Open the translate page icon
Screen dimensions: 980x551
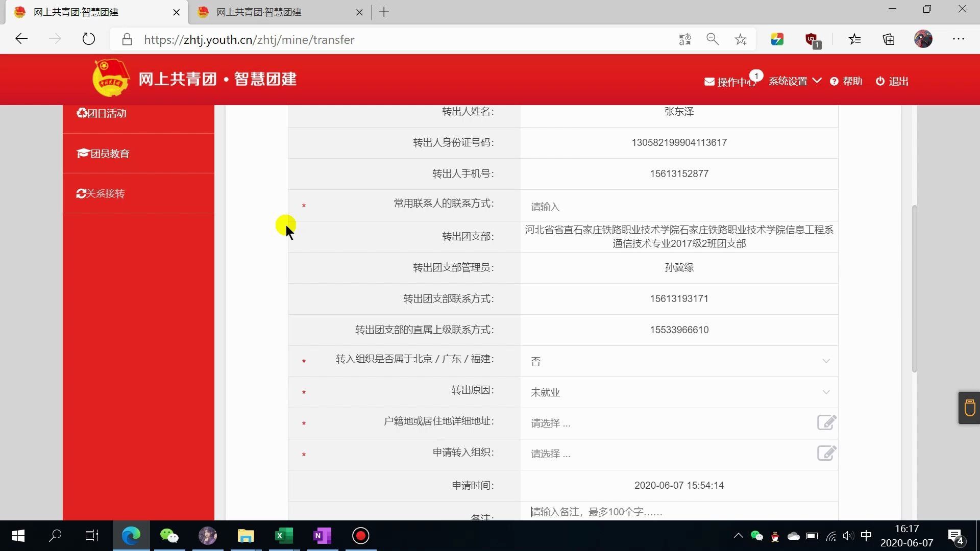tap(685, 39)
